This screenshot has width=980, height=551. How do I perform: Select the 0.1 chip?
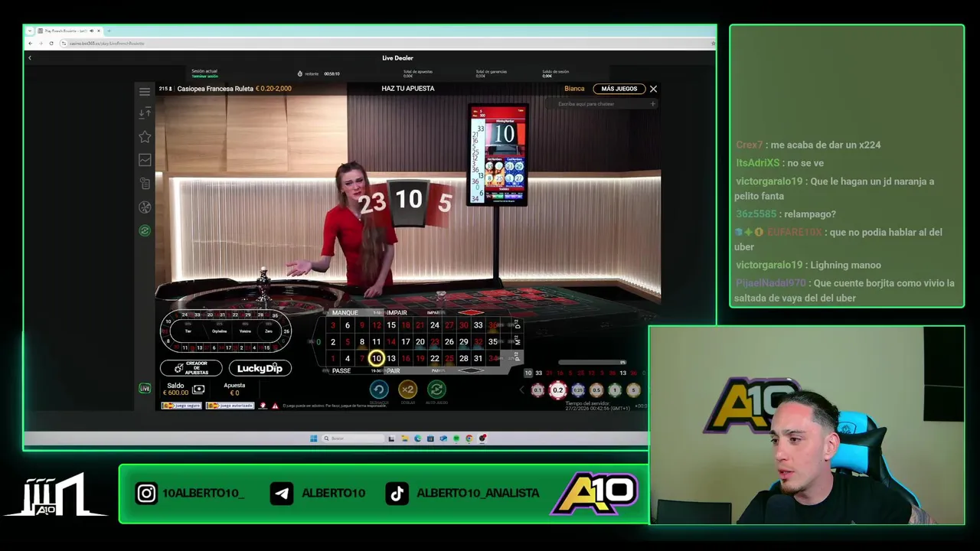(538, 390)
